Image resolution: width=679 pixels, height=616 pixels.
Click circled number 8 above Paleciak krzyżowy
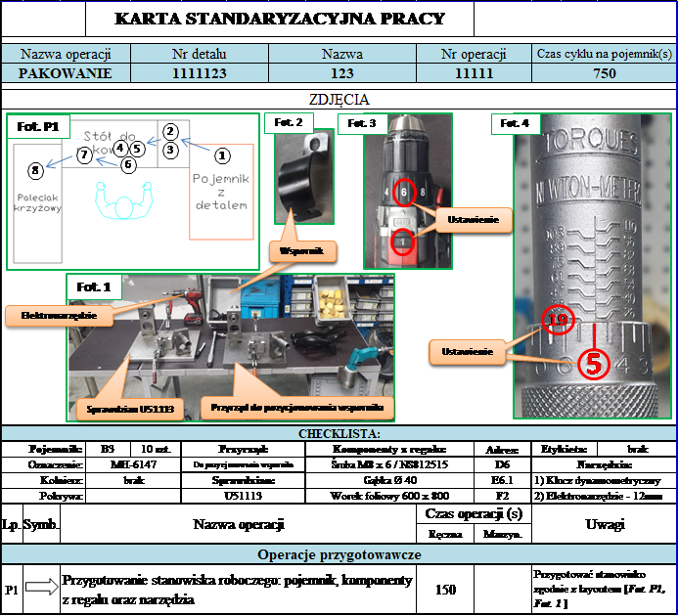click(36, 171)
